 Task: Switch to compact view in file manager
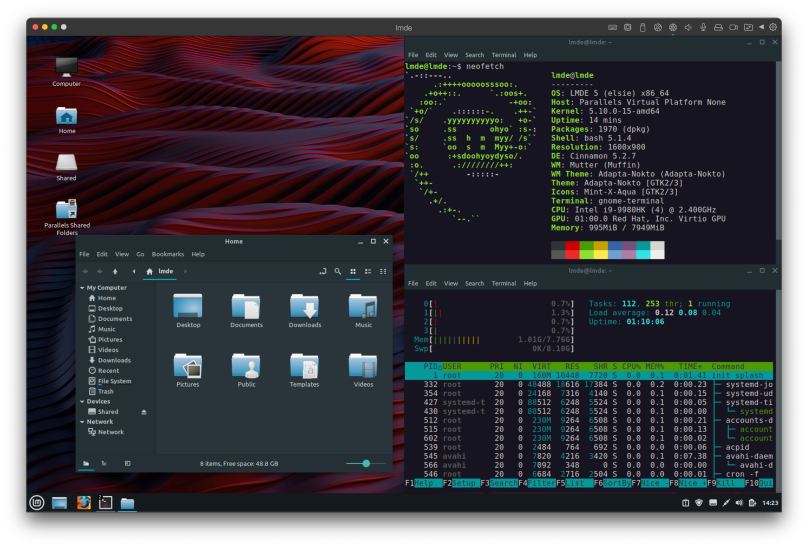coord(383,271)
